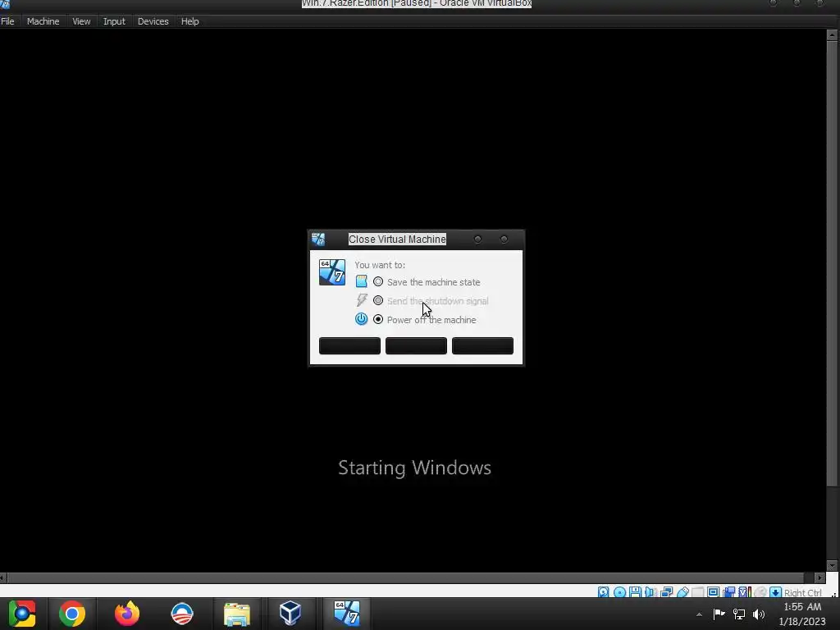Click the horizontal scrollbar right arrow

click(819, 577)
